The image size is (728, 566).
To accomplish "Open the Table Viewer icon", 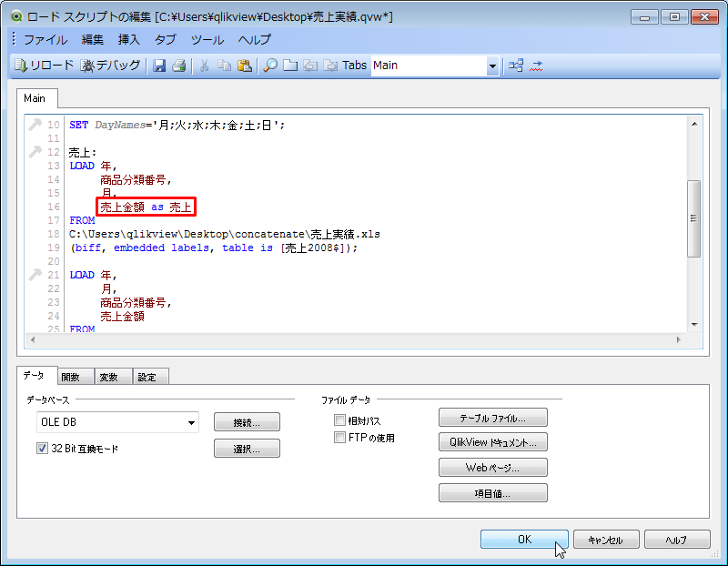I will click(516, 66).
